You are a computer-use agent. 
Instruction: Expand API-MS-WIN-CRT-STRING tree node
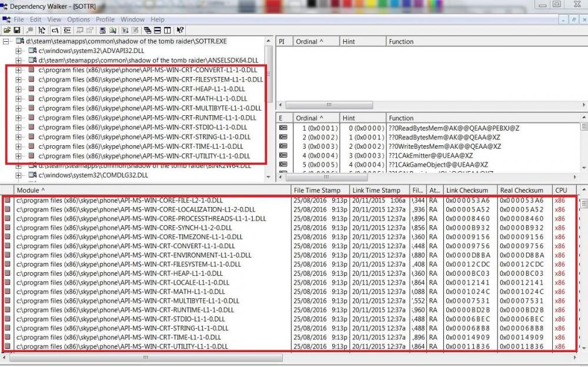[x=18, y=137]
